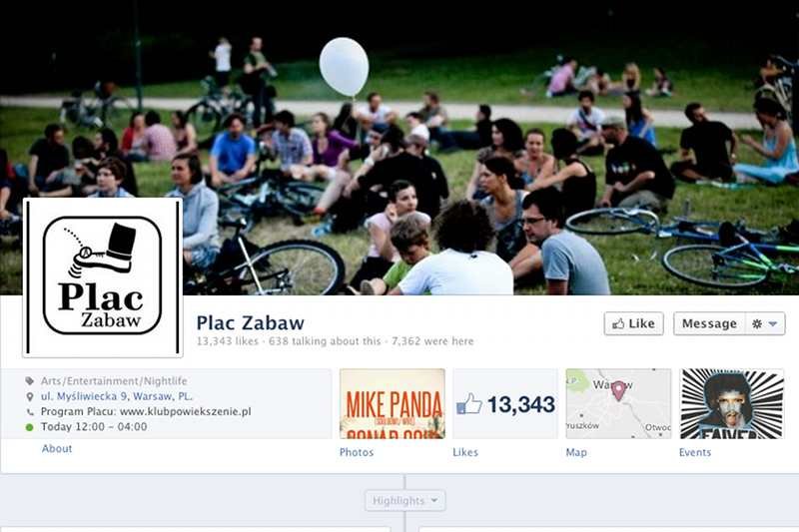This screenshot has height=532, width=799.
Task: Open the Events thumbnail image
Action: [x=732, y=403]
